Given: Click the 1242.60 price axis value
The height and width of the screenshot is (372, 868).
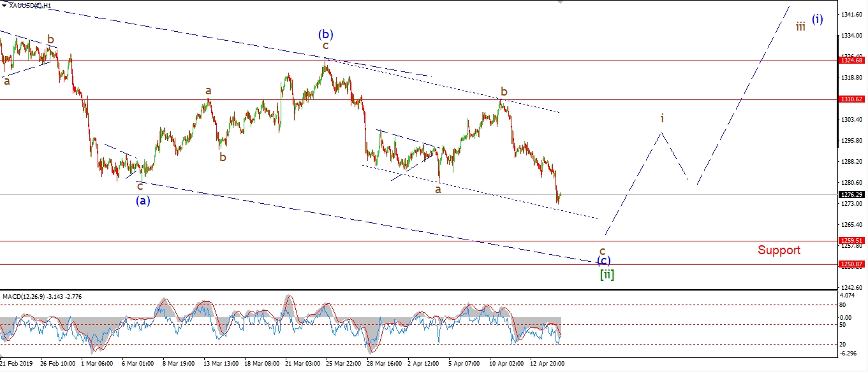Looking at the screenshot, I should point(852,287).
